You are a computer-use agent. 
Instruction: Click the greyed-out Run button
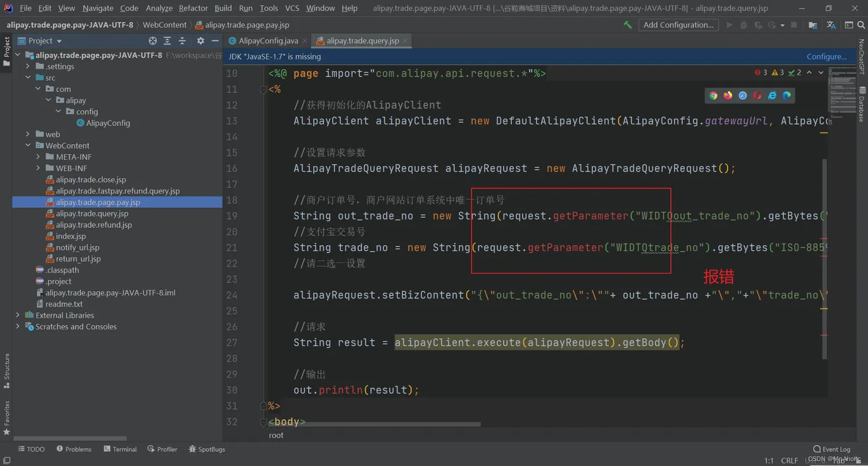tap(729, 25)
